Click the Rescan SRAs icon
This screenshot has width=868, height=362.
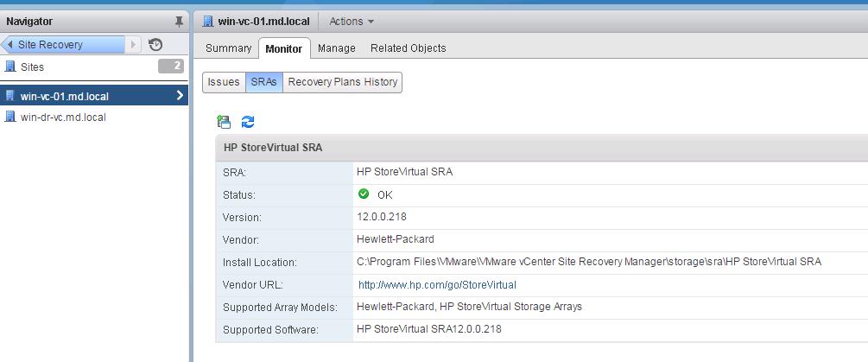225,122
